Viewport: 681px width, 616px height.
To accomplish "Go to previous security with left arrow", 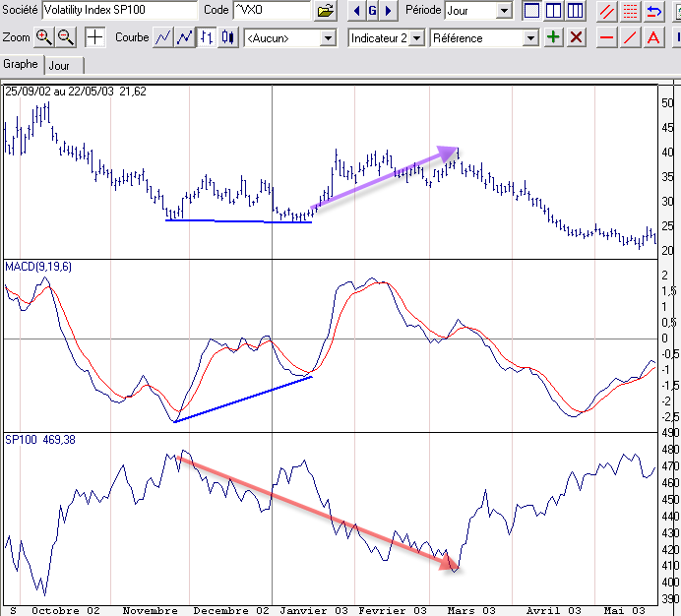I will coord(356,11).
